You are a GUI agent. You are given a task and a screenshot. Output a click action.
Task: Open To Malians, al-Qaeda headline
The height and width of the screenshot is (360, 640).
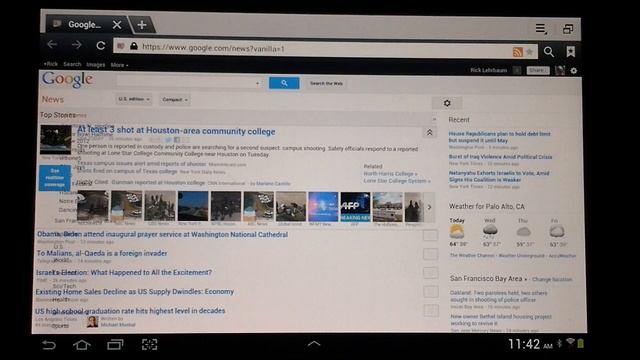pos(102,253)
